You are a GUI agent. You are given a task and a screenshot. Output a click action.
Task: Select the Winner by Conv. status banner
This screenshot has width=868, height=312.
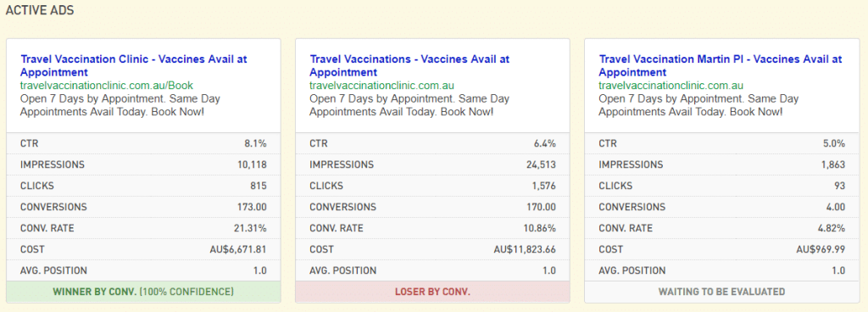[143, 292]
